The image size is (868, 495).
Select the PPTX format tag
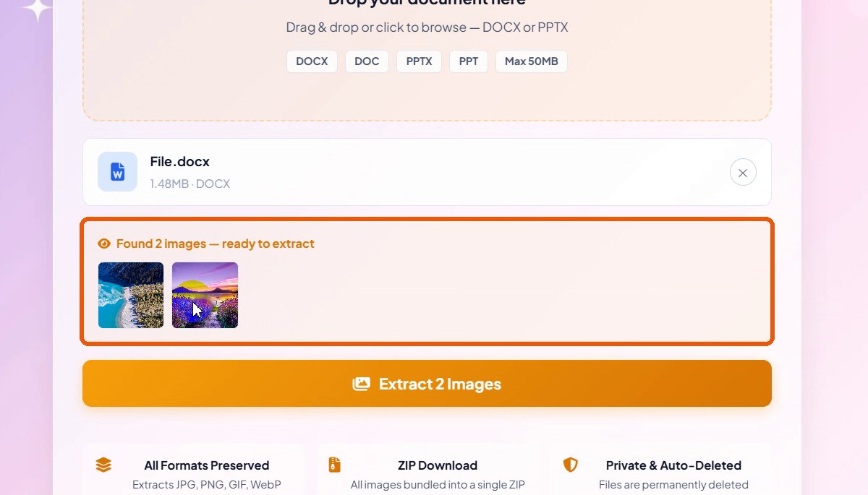(x=419, y=61)
